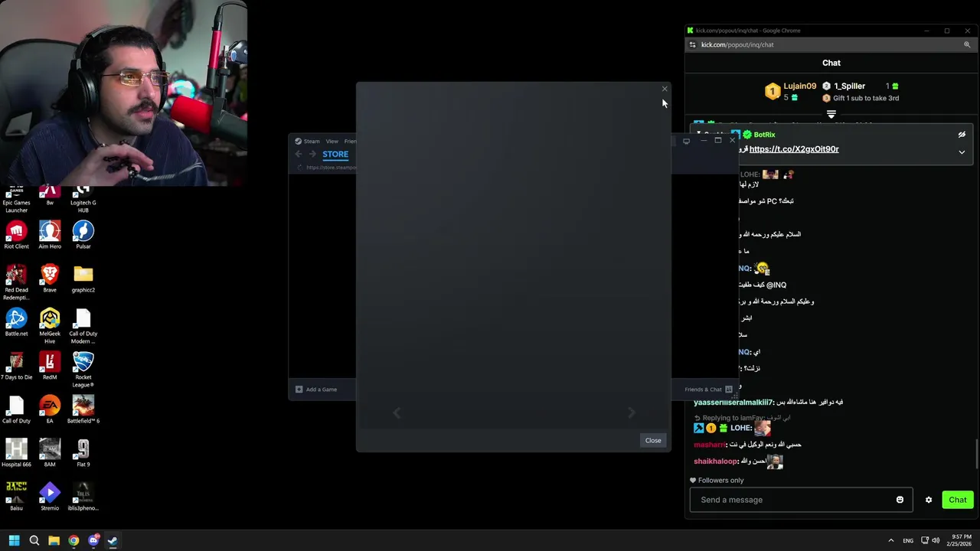Expand the pinned BotRix message chevron
This screenshot has height=551, width=980.
coord(962,152)
